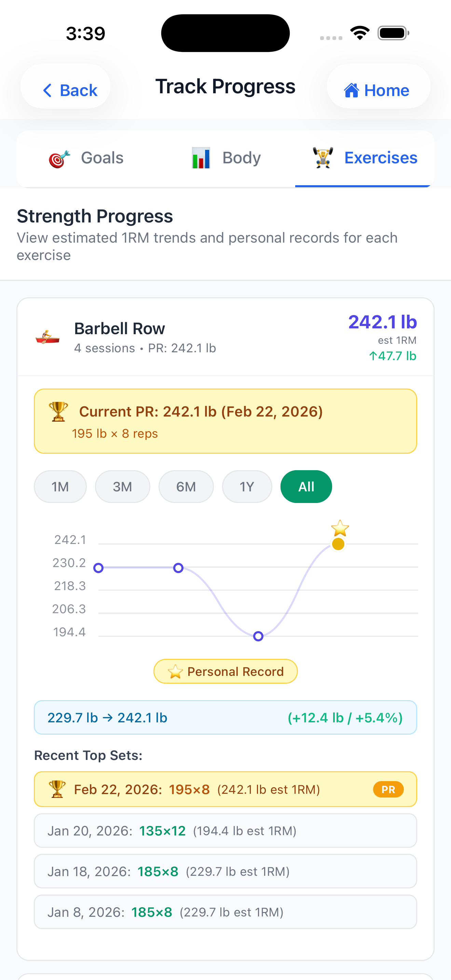Switch to the Goals tab
Screen dimensions: 451x980
click(x=86, y=158)
